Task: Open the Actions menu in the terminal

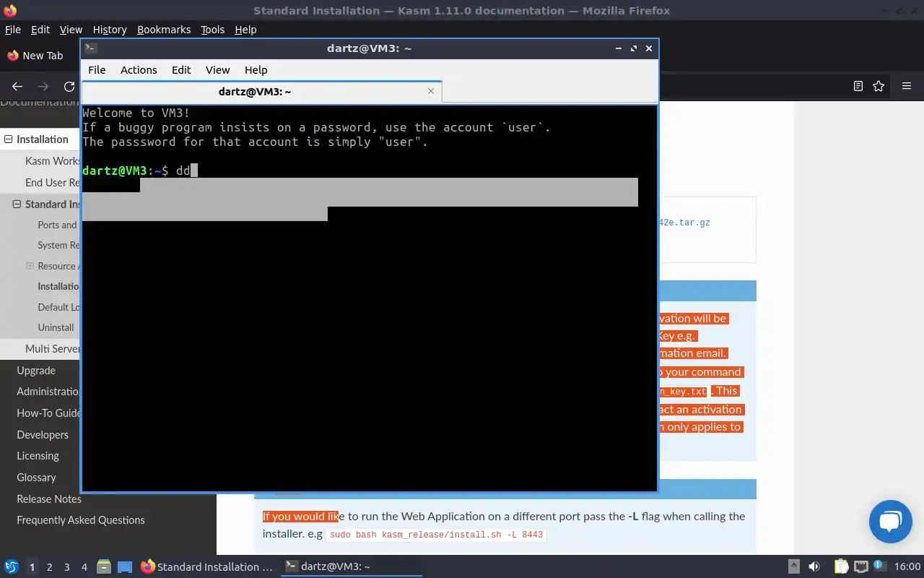Action: click(139, 70)
